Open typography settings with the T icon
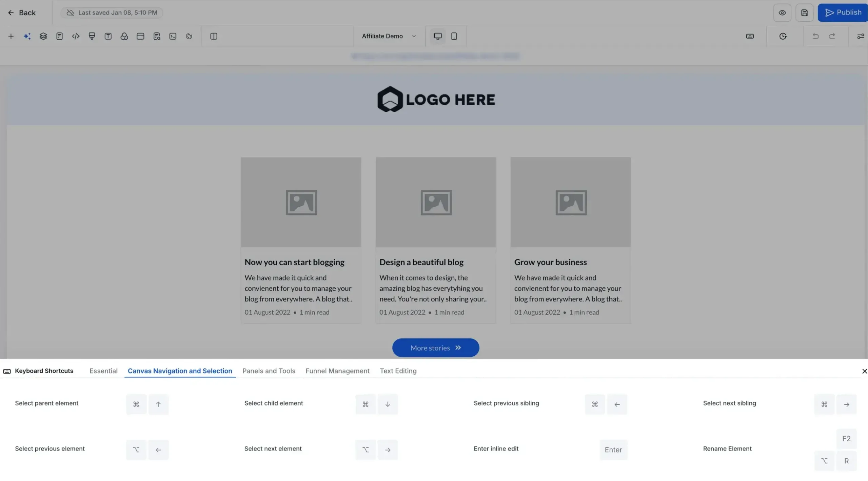Viewport: 868px width, 481px height. 108,36
